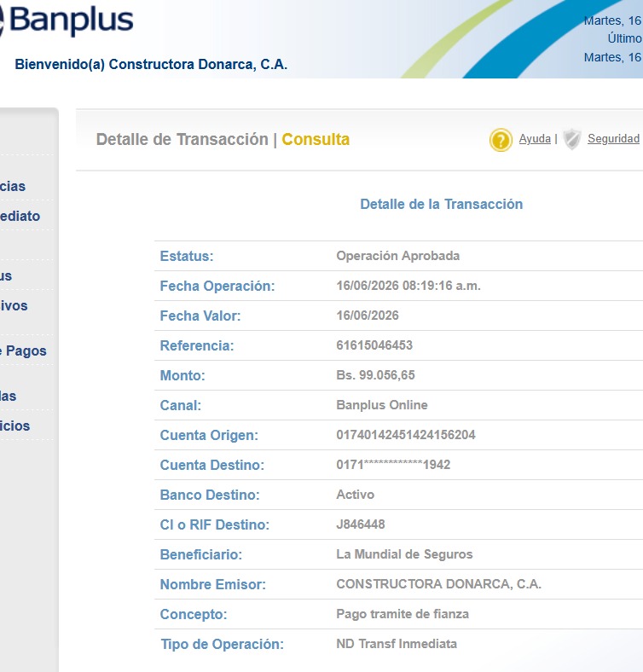Image resolution: width=643 pixels, height=672 pixels.
Task: Click the 'Fecha Operación:' label
Action: click(217, 286)
